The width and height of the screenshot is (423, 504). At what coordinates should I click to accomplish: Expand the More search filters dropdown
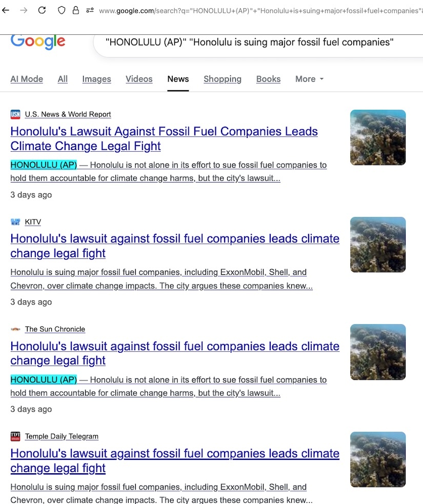309,79
